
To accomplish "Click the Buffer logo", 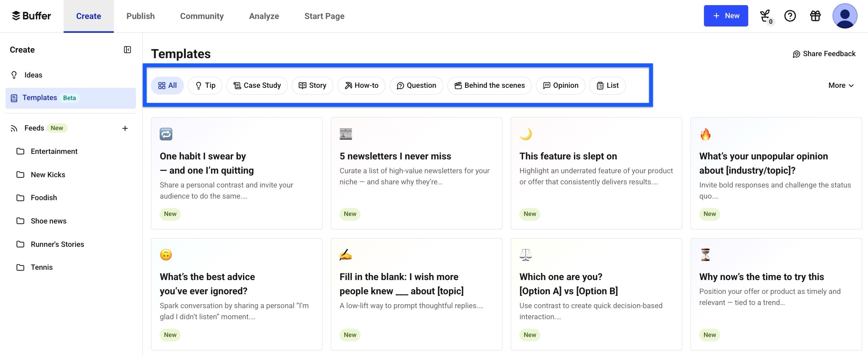I will pyautogui.click(x=32, y=16).
